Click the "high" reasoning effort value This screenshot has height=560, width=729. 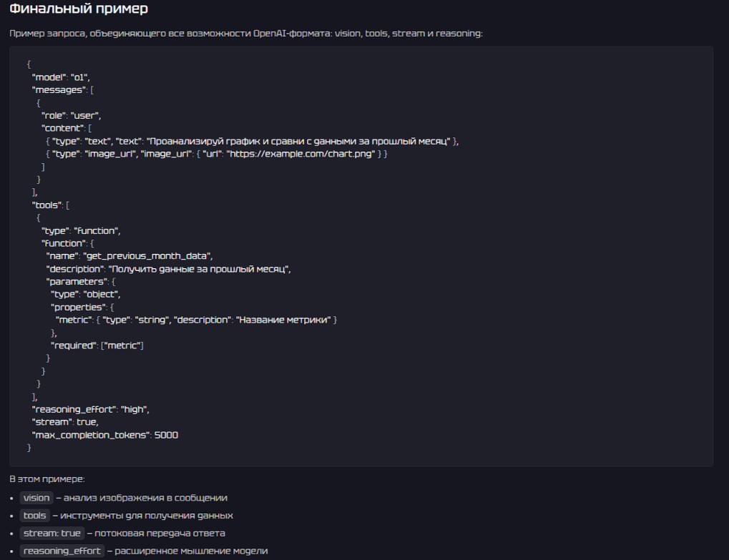(x=134, y=409)
